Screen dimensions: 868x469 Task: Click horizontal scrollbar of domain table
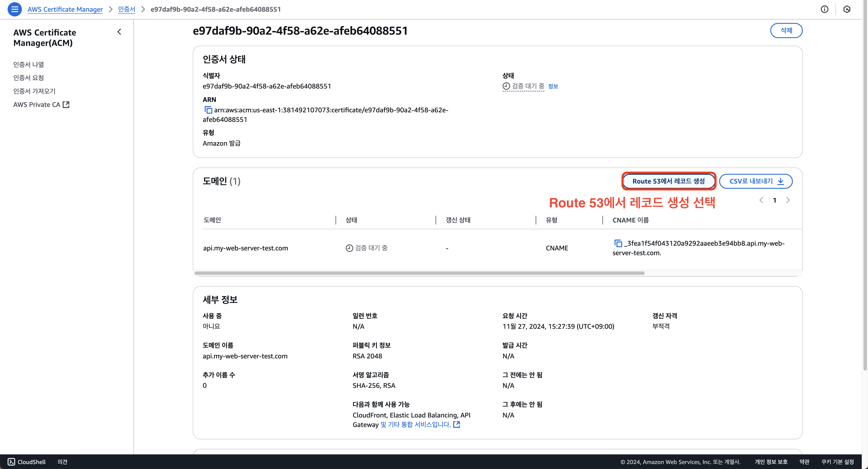pos(419,273)
